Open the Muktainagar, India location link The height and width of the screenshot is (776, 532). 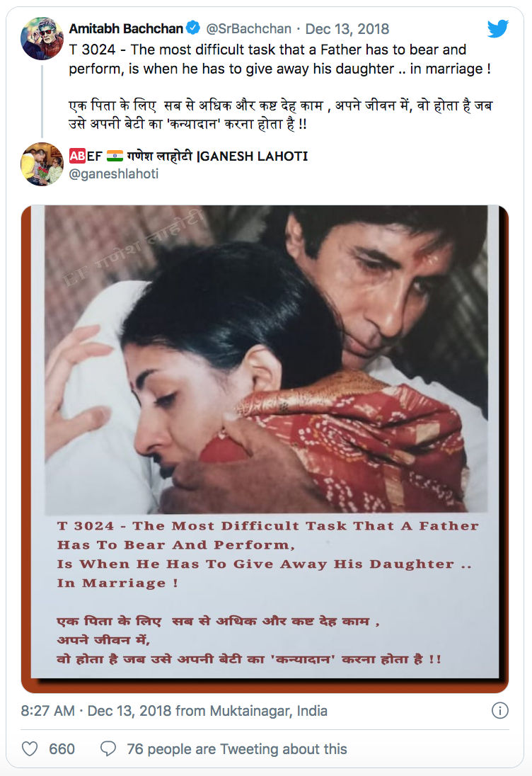coord(268,711)
